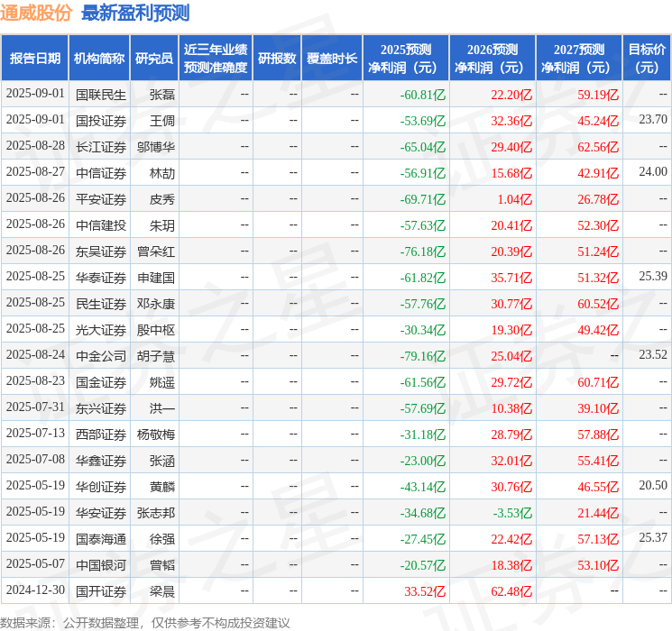The width and height of the screenshot is (672, 631).
Task: Select analyst 申建国 in the 华泰证券 row
Action: tap(156, 277)
